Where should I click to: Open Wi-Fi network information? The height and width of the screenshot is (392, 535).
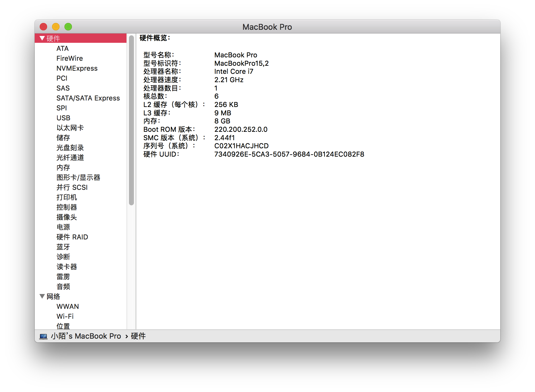coord(65,316)
